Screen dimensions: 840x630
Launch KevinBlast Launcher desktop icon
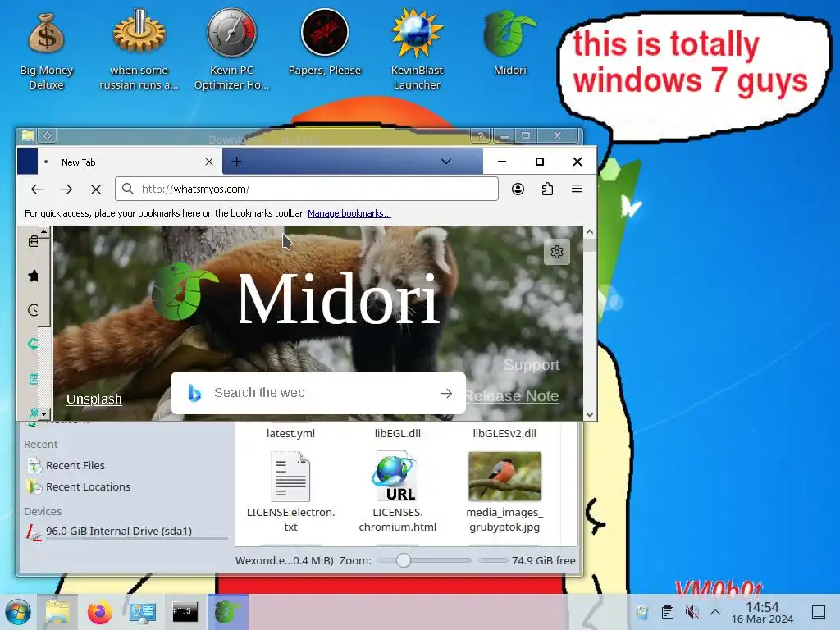pos(417,51)
